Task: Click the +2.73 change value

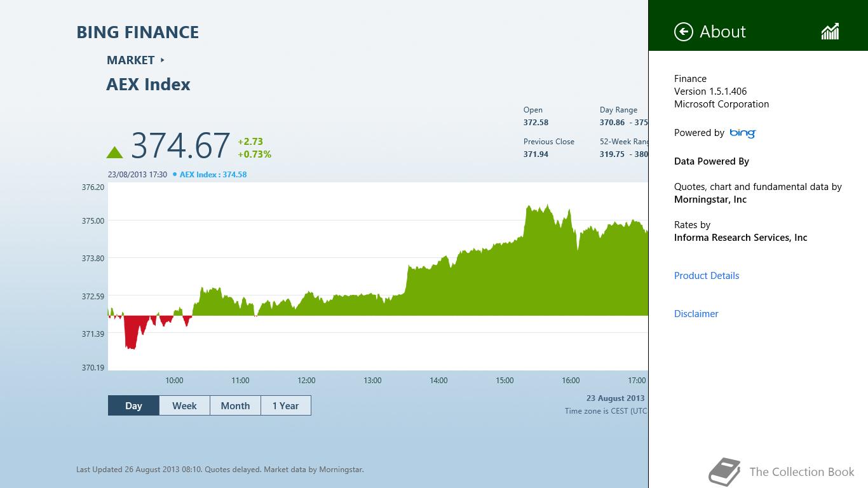Action: point(250,142)
